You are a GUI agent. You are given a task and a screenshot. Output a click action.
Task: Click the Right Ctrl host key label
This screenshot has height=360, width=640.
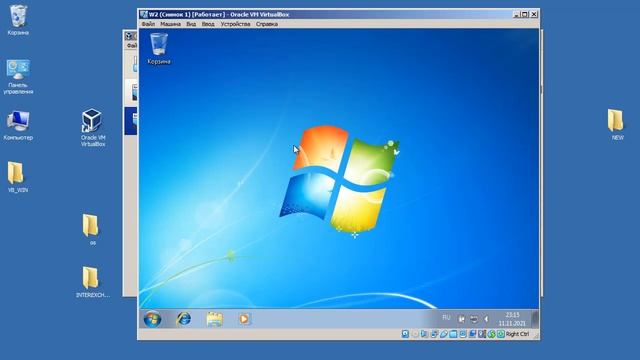(518, 334)
